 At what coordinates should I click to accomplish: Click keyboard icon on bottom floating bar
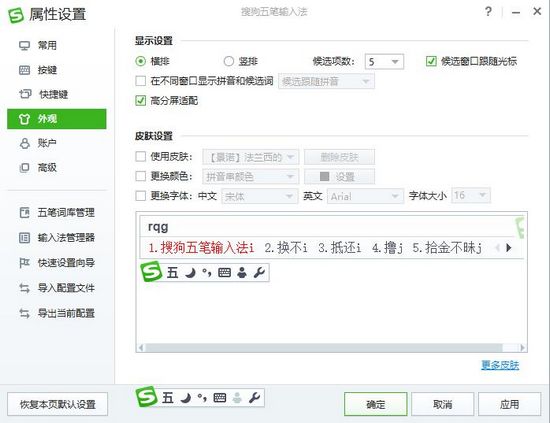220,398
